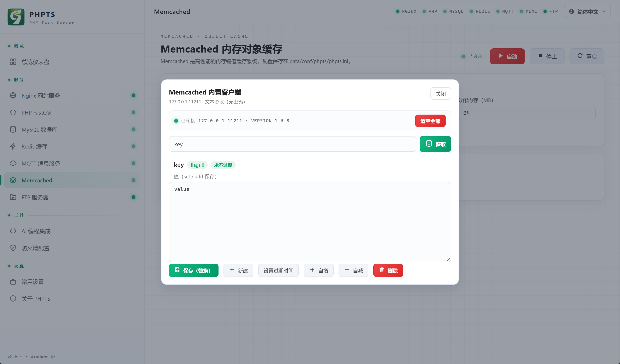
Task: Click the red 清空全部 button
Action: 430,121
